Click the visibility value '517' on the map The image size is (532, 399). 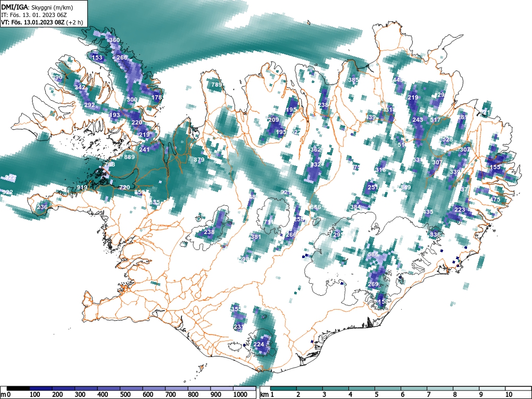[x=435, y=120]
